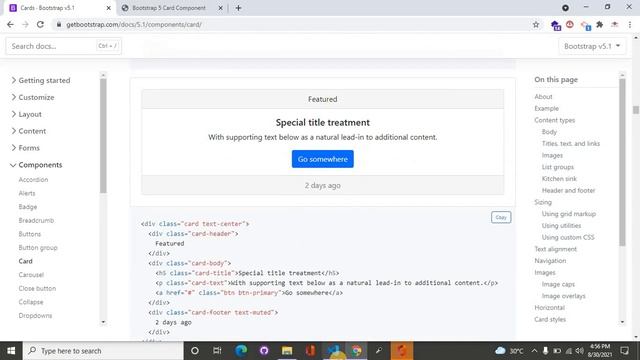Jump to the Example section
The image size is (640, 360).
point(547,109)
